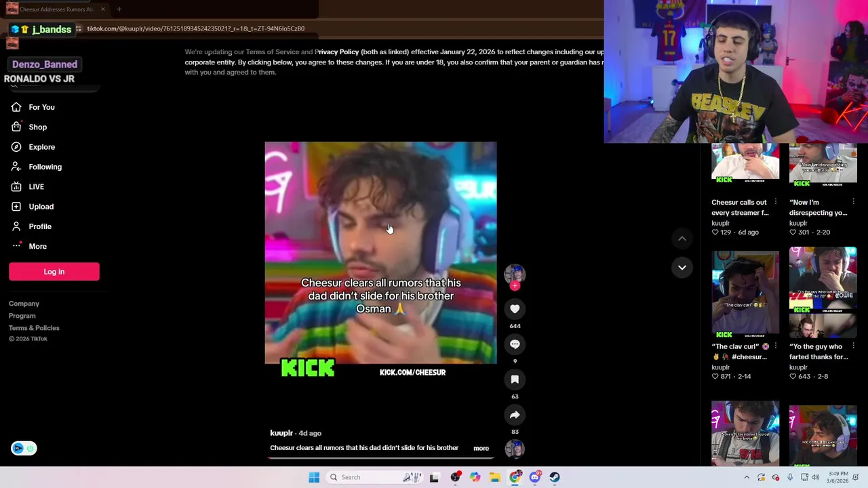868x488 pixels.
Task: Expand the Company footer section
Action: click(x=24, y=304)
